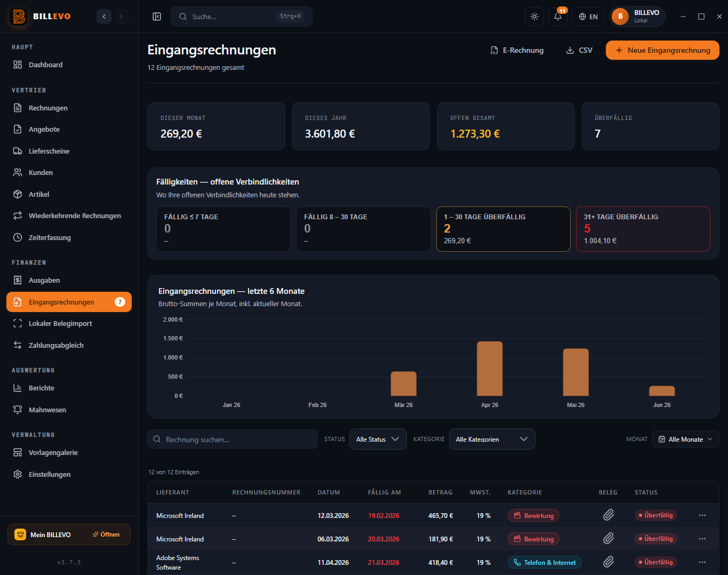Click the due date 19.02.2026

(383, 515)
